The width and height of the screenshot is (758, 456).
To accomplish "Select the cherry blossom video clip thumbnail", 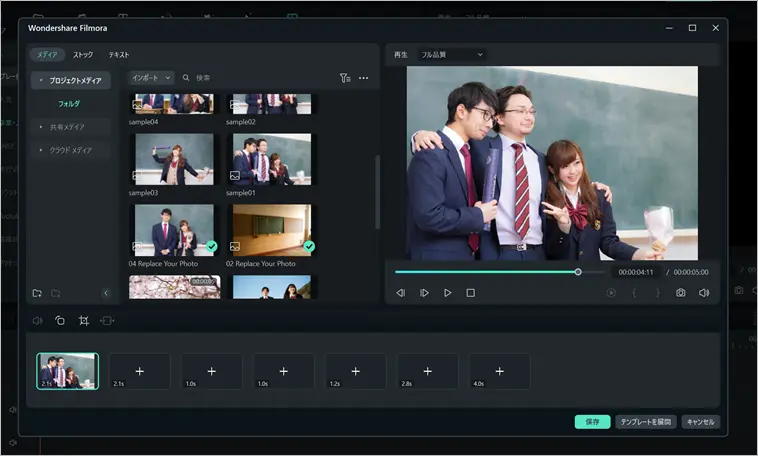I will [x=175, y=287].
